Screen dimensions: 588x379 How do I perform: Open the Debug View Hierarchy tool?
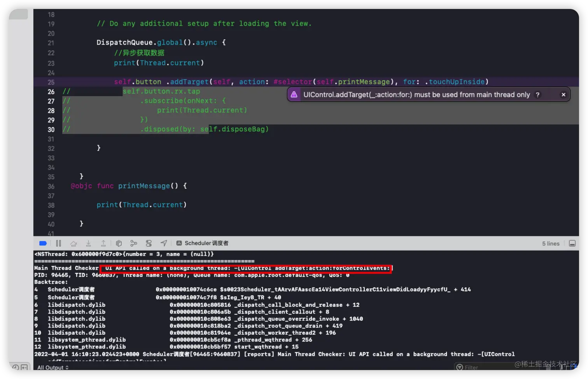pos(119,243)
